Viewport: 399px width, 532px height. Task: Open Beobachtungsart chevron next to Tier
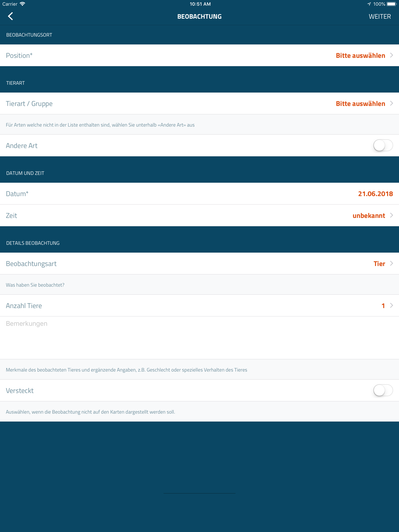(x=392, y=263)
